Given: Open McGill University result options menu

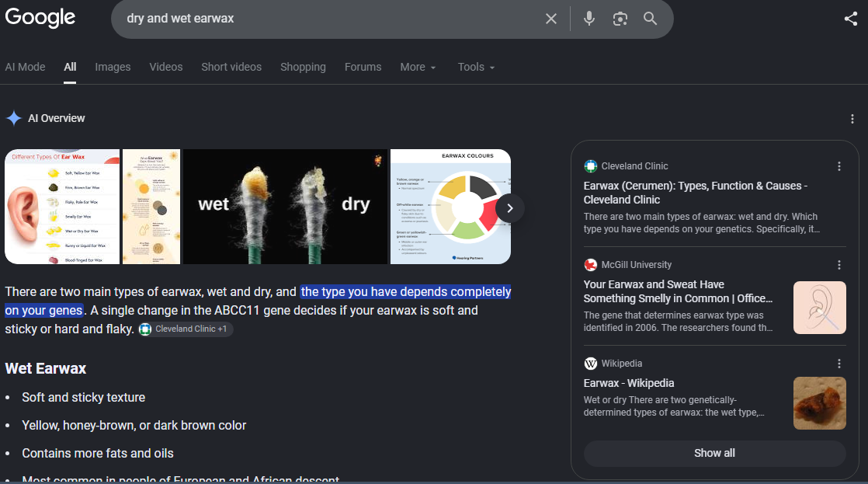Looking at the screenshot, I should tap(839, 265).
